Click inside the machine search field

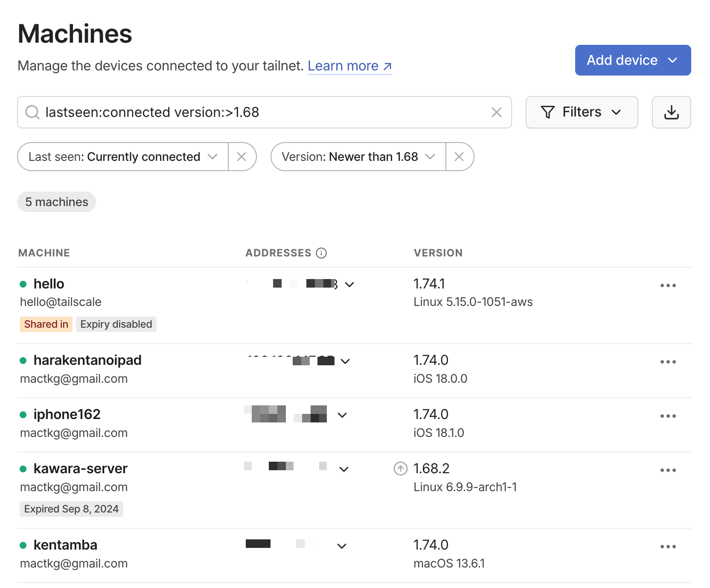pyautogui.click(x=265, y=112)
